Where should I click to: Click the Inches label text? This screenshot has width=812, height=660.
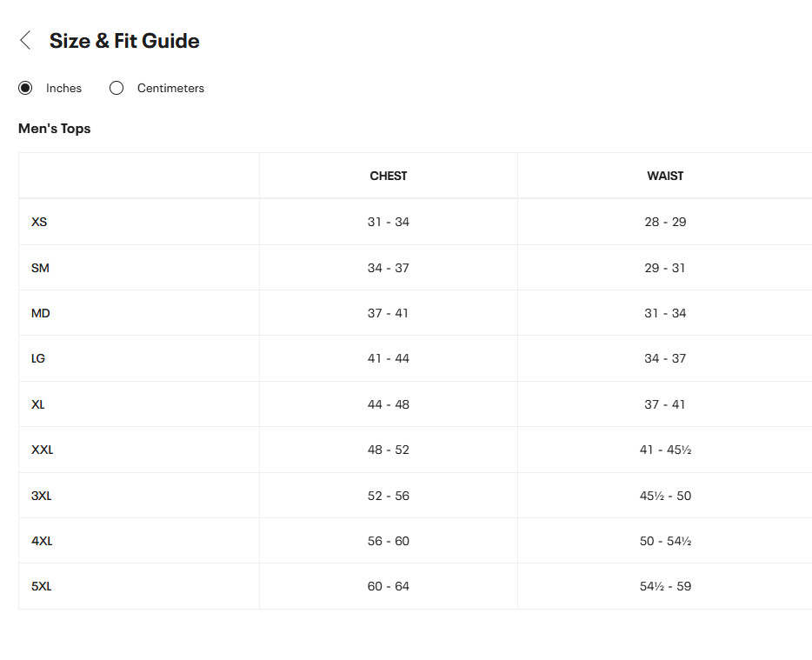coord(63,89)
